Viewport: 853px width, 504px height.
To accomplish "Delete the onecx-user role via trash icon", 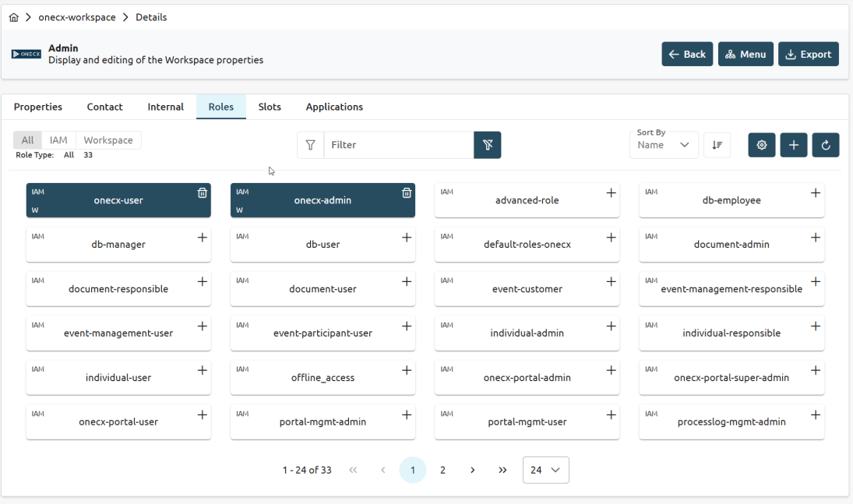I will pos(202,192).
